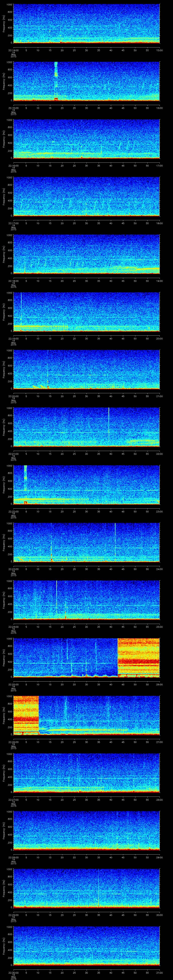Click the "22:26:00" start time label
The image size is (173, 980).
(14, 742)
